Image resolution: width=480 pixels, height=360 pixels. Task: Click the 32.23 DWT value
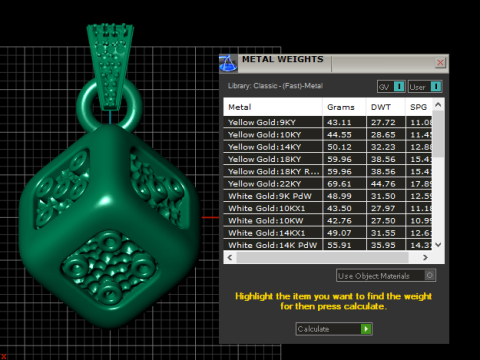coord(383,147)
